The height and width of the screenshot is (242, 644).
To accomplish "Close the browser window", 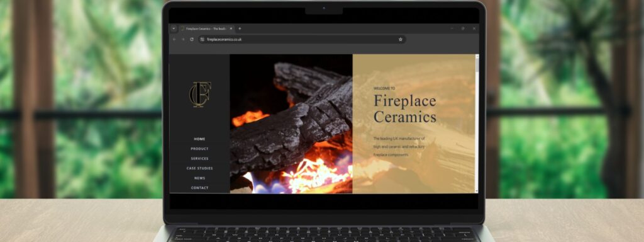I will coord(474,28).
